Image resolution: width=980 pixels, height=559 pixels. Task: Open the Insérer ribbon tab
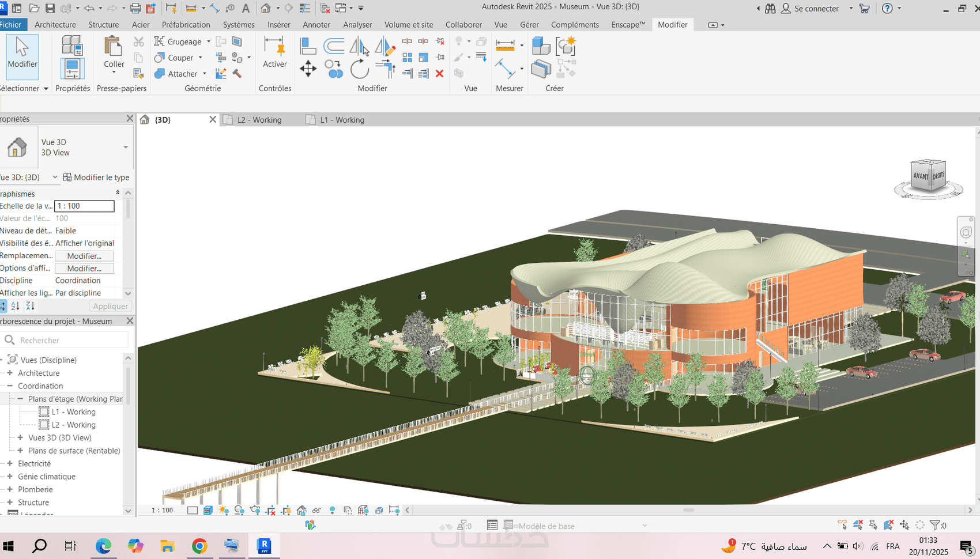tap(279, 25)
